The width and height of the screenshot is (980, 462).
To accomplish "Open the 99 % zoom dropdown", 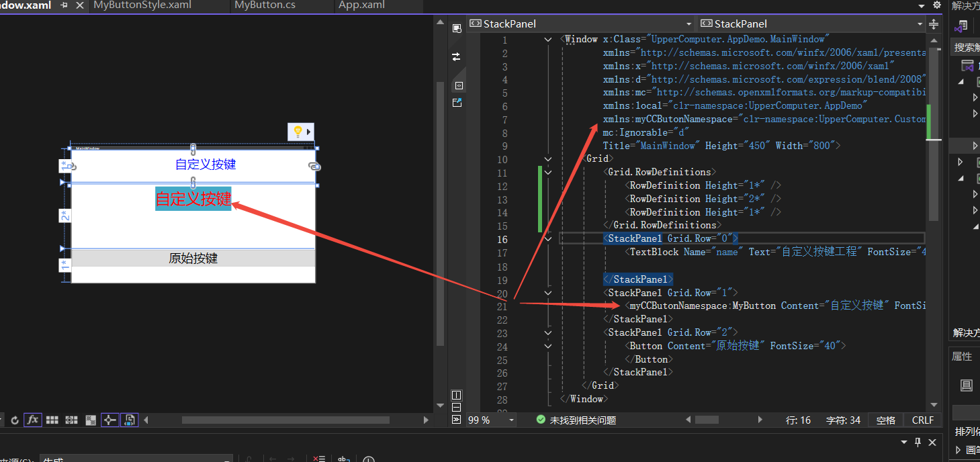I will [x=512, y=420].
